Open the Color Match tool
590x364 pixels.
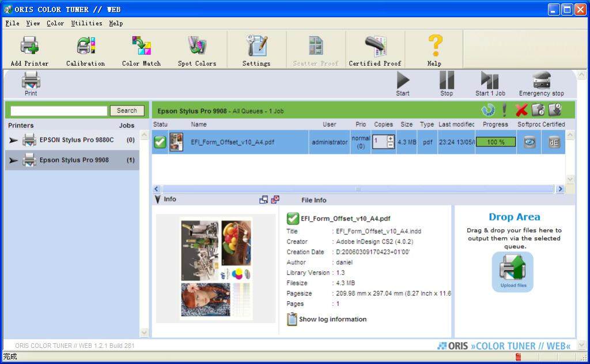pos(142,51)
